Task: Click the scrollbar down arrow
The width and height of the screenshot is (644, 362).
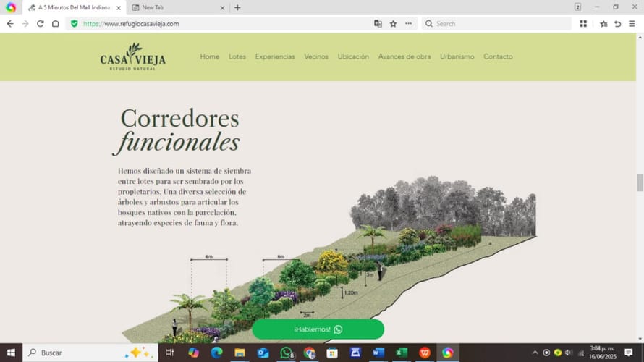Action: click(x=640, y=339)
